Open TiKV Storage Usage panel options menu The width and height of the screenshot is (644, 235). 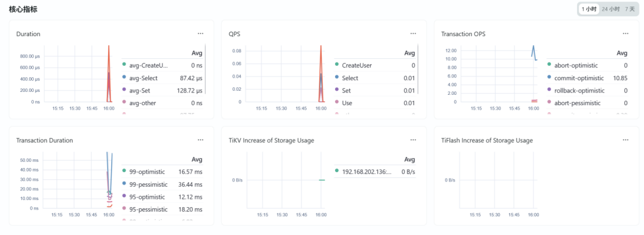pos(413,140)
